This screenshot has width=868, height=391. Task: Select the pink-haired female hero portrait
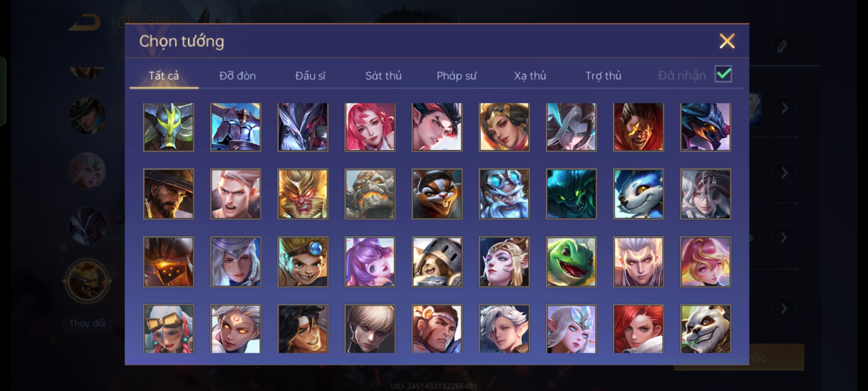pyautogui.click(x=370, y=127)
